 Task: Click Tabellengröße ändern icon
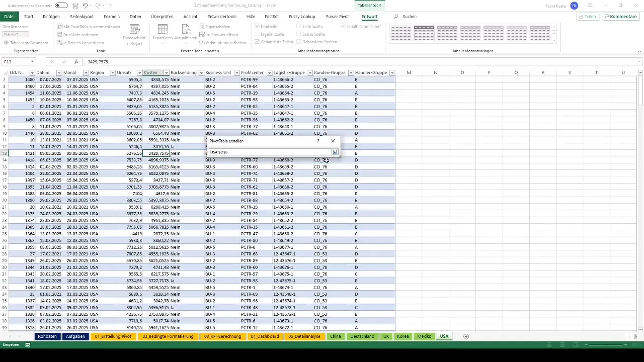pyautogui.click(x=6, y=43)
